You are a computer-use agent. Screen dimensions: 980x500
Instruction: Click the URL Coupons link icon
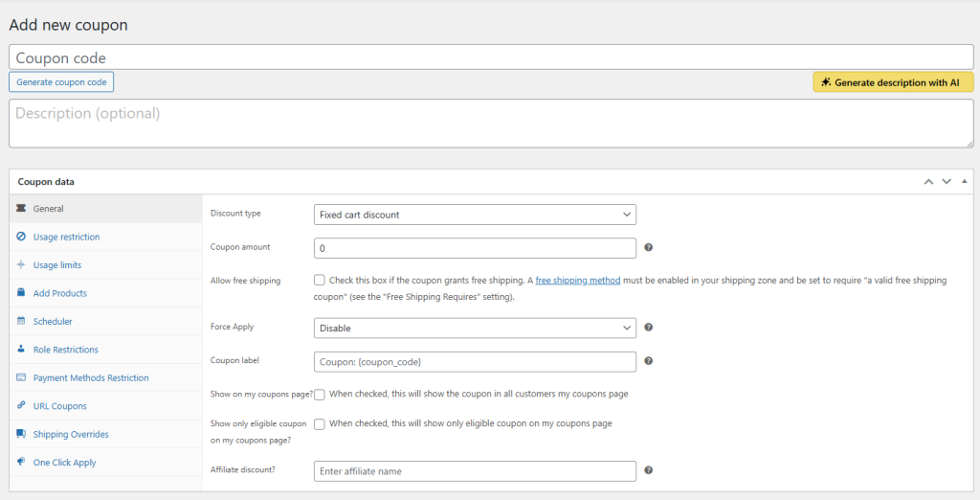pos(21,405)
